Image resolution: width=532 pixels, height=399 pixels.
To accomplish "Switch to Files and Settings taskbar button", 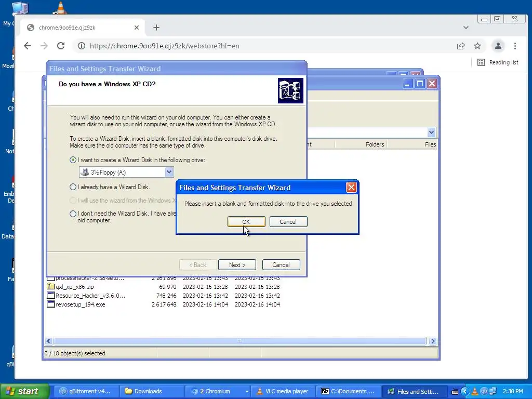I will click(414, 391).
